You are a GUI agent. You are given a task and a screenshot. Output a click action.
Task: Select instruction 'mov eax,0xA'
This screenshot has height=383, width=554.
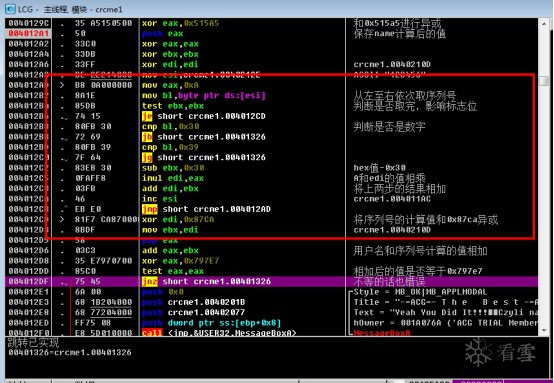click(170, 86)
